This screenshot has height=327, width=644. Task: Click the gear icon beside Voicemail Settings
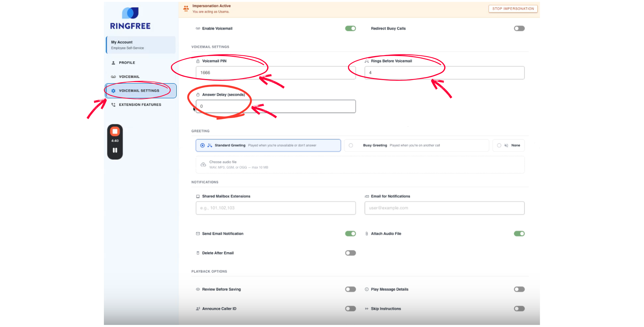click(113, 91)
